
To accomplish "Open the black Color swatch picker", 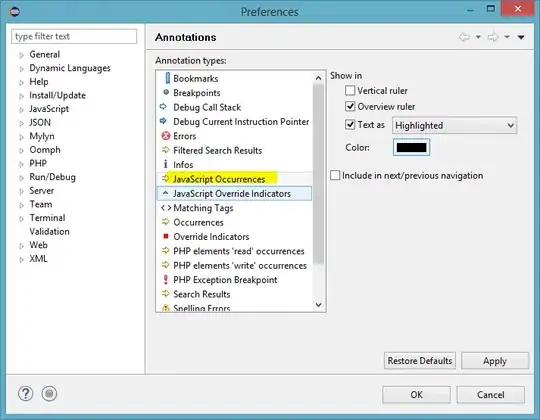I will click(411, 147).
